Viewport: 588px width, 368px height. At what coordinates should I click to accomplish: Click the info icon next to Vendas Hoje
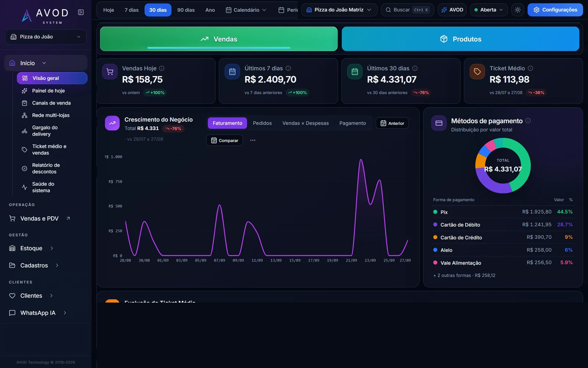coord(162,68)
